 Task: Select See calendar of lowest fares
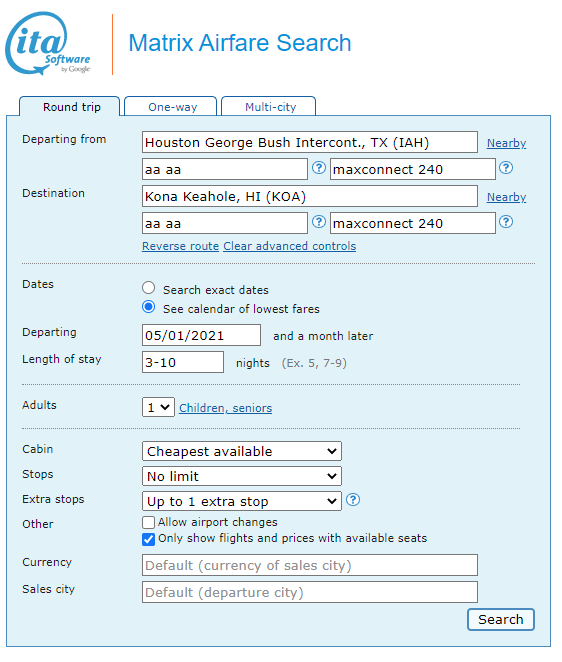(x=148, y=307)
